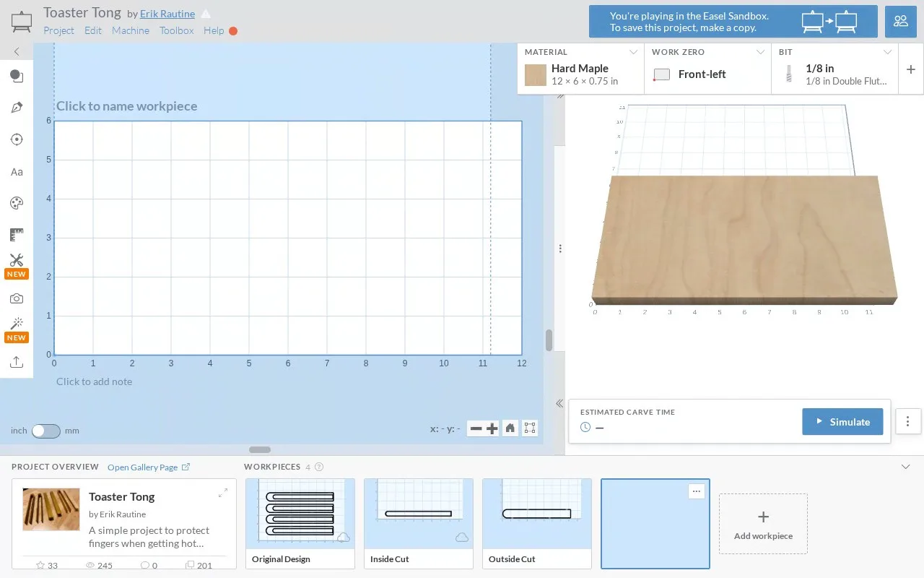924x578 pixels.
Task: Select the Pen drawing tool
Action: (17, 108)
